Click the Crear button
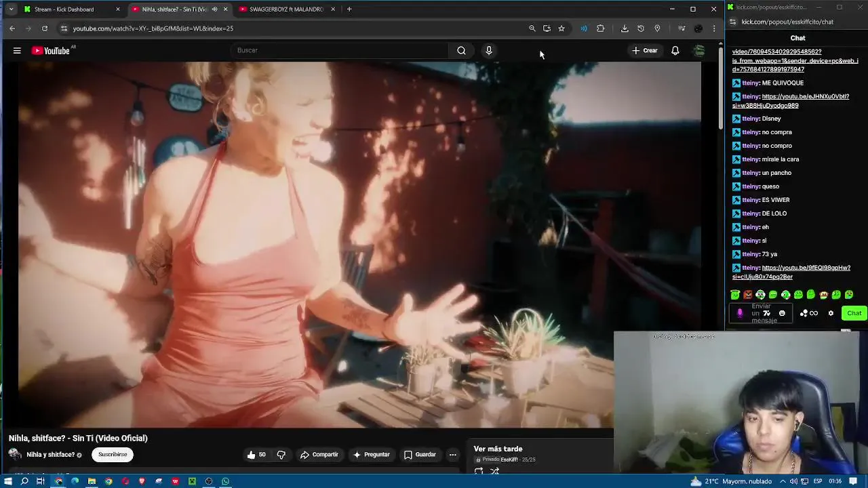This screenshot has height=488, width=868. coord(644,50)
